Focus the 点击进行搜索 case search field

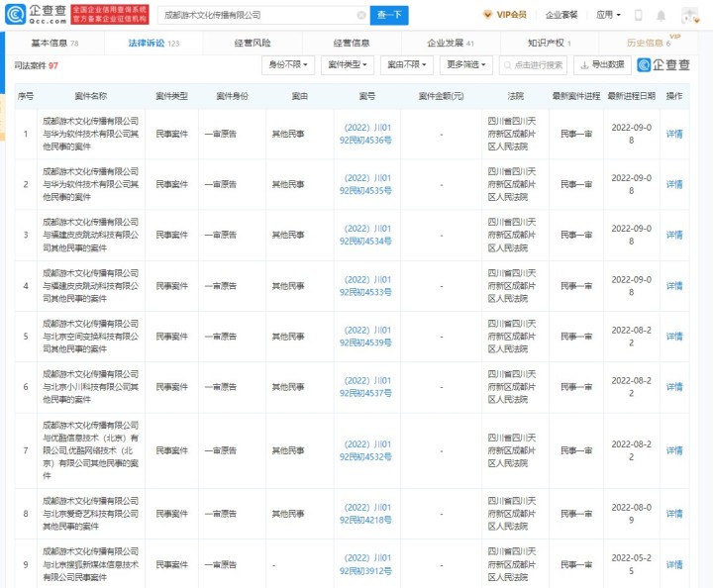533,65
